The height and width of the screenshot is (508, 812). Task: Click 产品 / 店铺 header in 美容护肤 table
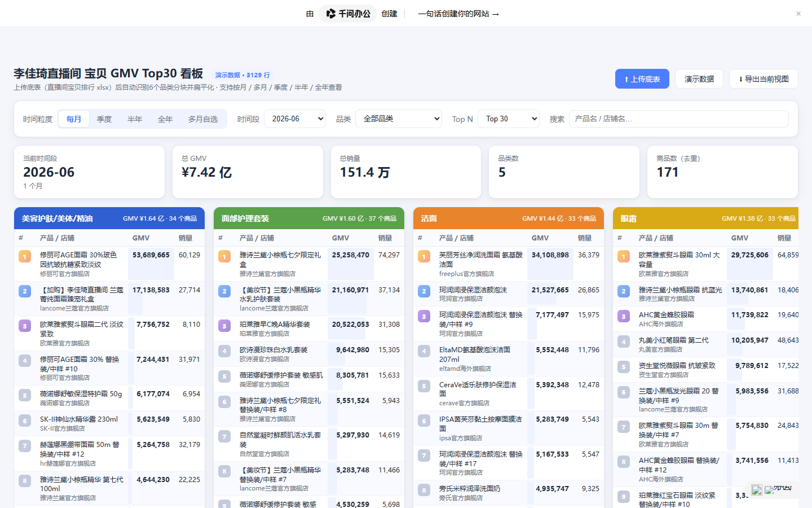57,238
